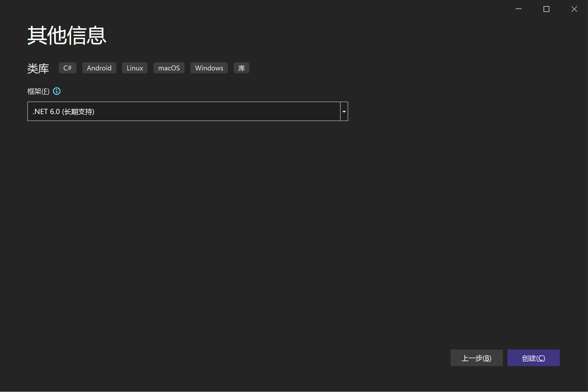This screenshot has height=392, width=588.
Task: Open the framework dropdown arrow
Action: tap(344, 111)
